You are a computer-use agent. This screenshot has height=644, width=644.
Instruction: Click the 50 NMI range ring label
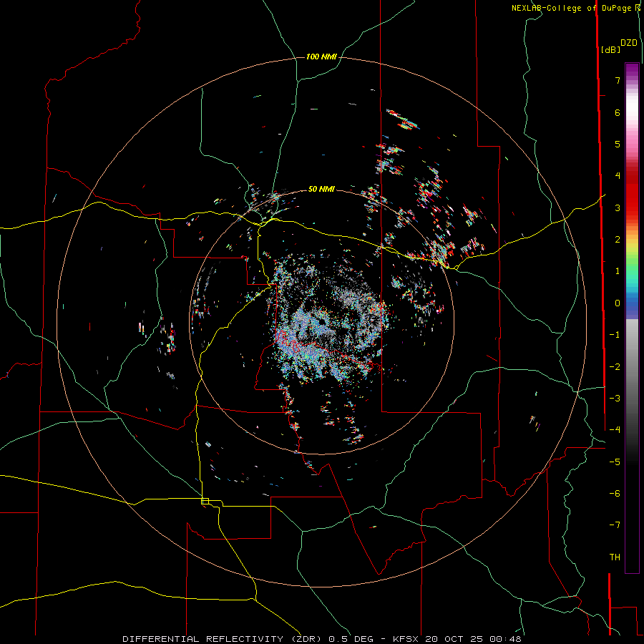321,189
